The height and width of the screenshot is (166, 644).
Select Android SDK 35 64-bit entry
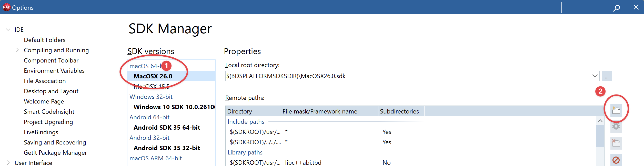[167, 128]
